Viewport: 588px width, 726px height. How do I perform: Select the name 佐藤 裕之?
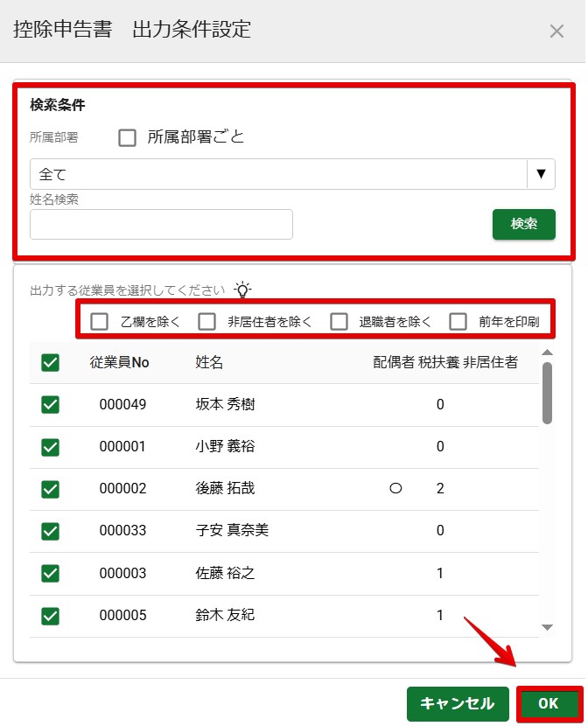coord(225,573)
